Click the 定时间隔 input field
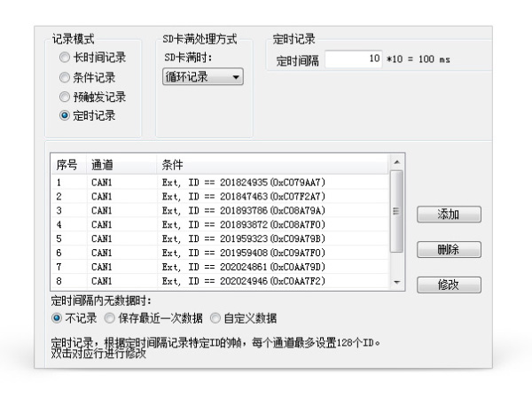The image size is (532, 398). [355, 59]
